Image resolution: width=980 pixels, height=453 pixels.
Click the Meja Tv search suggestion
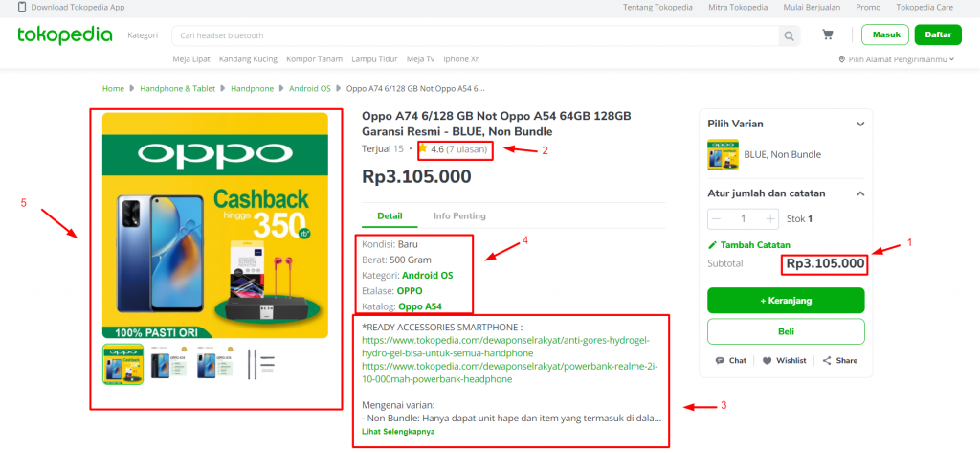coord(420,59)
